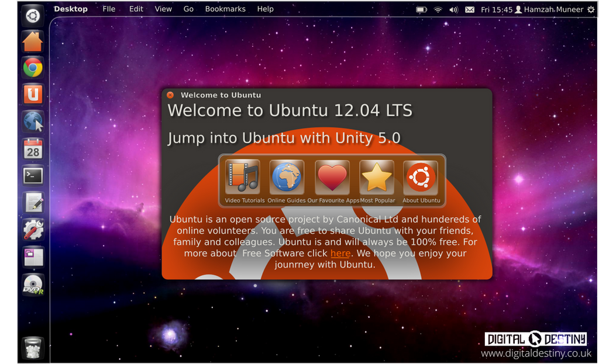The width and height of the screenshot is (599, 364).
Task: Open Video Tutorials icon in welcome dialog
Action: (243, 178)
